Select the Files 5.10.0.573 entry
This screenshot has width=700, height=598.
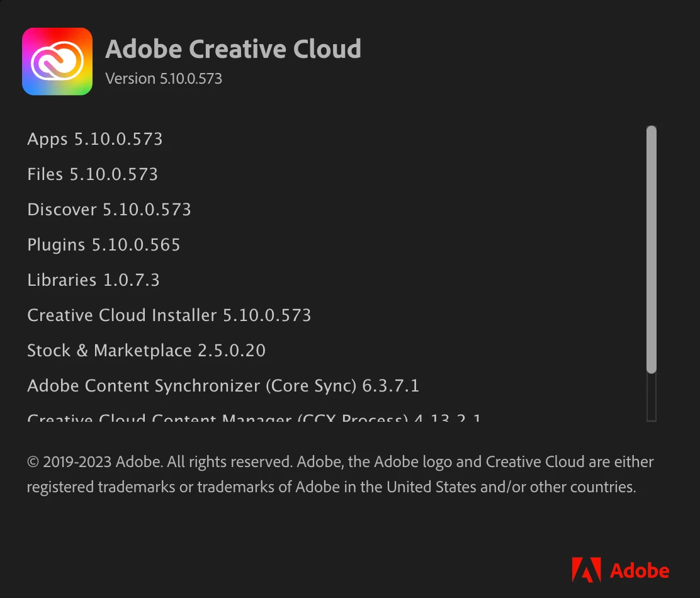pyautogui.click(x=93, y=174)
